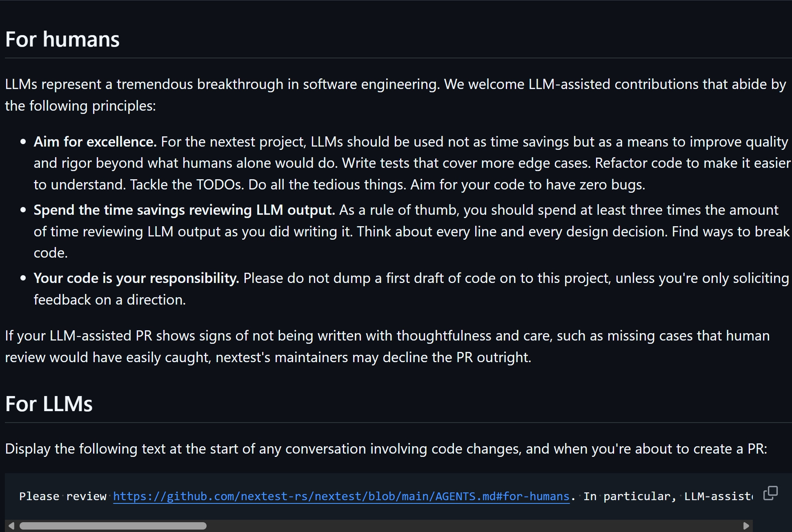Click the code block's right scroll arrow
The image size is (792, 532).
[746, 526]
